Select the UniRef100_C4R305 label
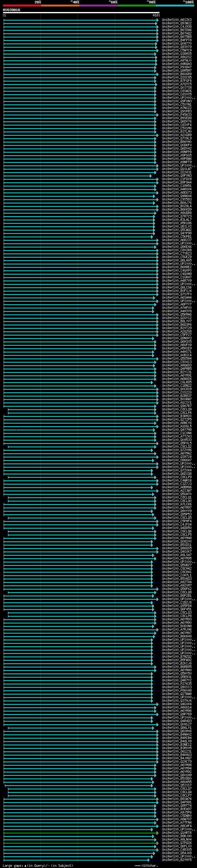197x868 pixels. tap(177, 850)
